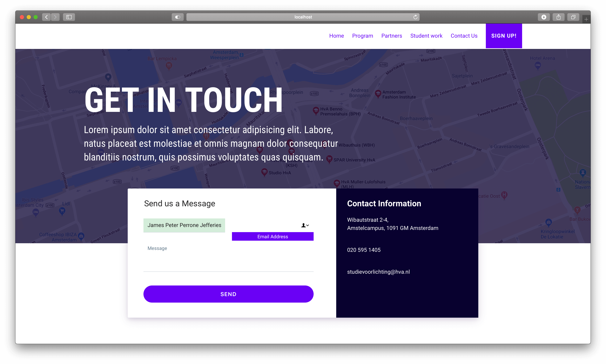This screenshot has height=364, width=606.
Task: Visit the Student work link
Action: 426,36
